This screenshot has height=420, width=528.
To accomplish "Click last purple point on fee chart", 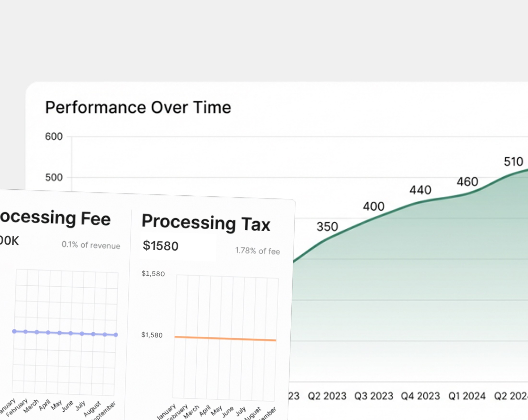I will click(116, 335).
